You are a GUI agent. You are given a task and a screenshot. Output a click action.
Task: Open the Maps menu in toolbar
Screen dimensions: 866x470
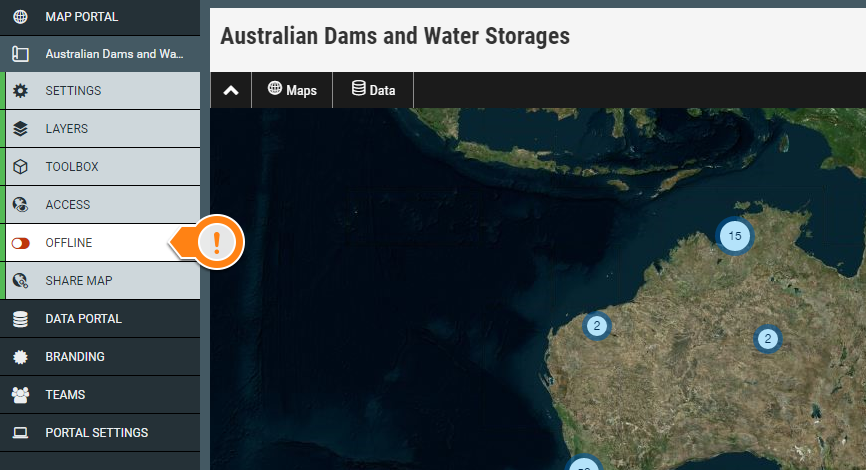click(292, 90)
